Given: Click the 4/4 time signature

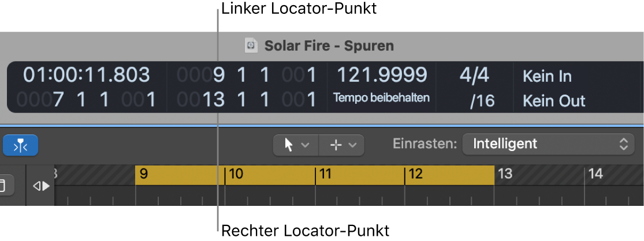Looking at the screenshot, I should (475, 75).
